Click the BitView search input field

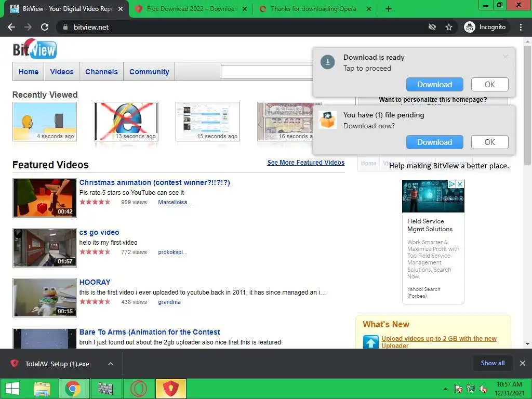coord(267,72)
